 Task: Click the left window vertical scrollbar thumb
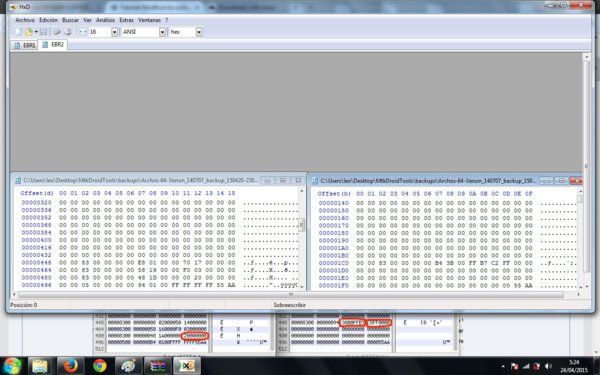click(302, 225)
